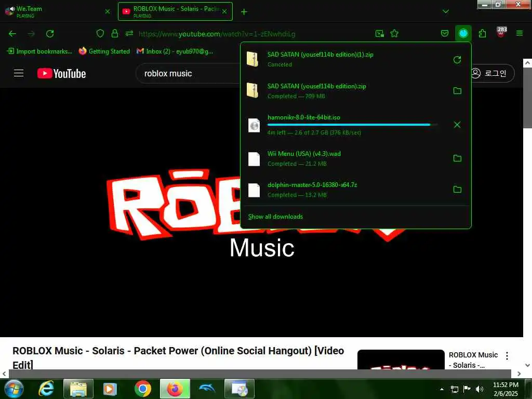Open the Action Center flag tray icon

(467, 389)
